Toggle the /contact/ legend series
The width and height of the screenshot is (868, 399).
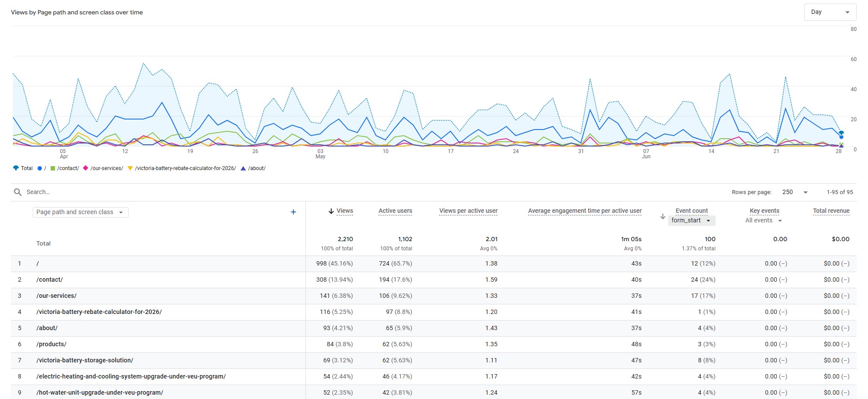65,168
